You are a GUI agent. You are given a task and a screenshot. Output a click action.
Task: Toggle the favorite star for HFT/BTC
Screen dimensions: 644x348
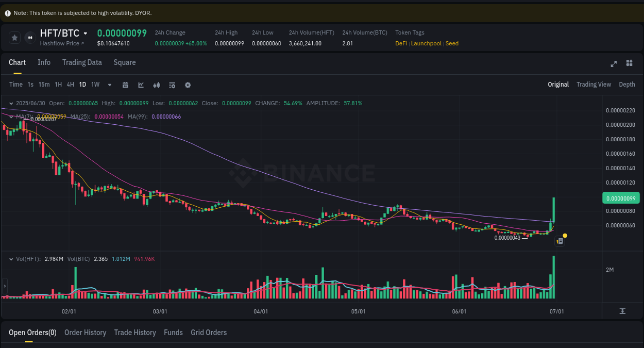coord(14,37)
